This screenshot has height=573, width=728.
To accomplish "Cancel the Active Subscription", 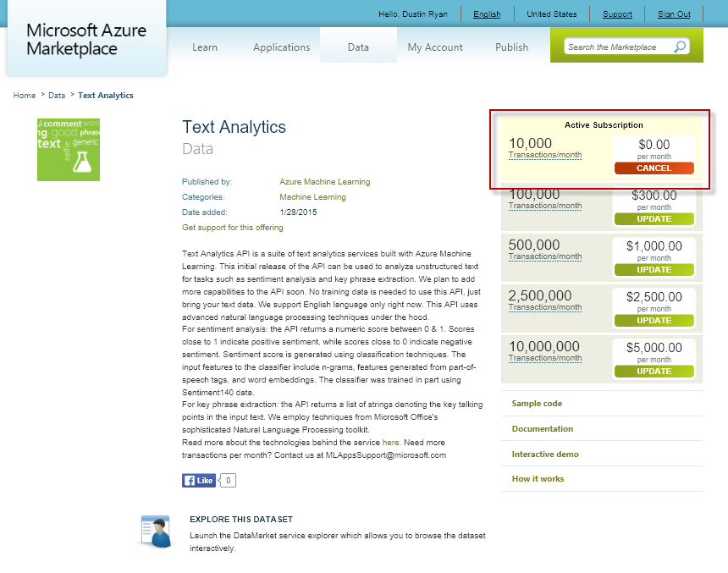I will (x=654, y=168).
